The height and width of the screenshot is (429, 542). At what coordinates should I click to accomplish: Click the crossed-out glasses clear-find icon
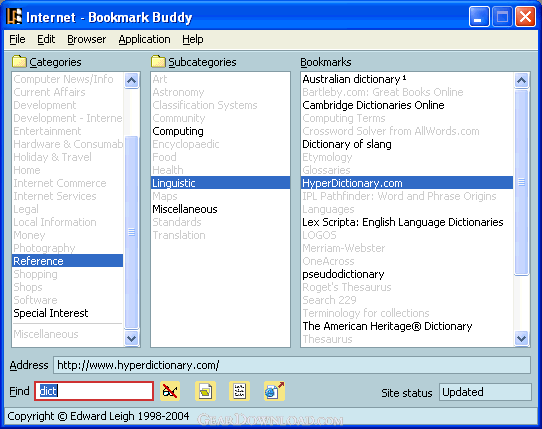(170, 391)
